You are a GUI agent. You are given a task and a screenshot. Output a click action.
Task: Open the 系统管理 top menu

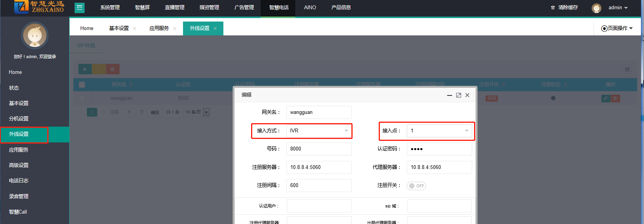[110, 8]
